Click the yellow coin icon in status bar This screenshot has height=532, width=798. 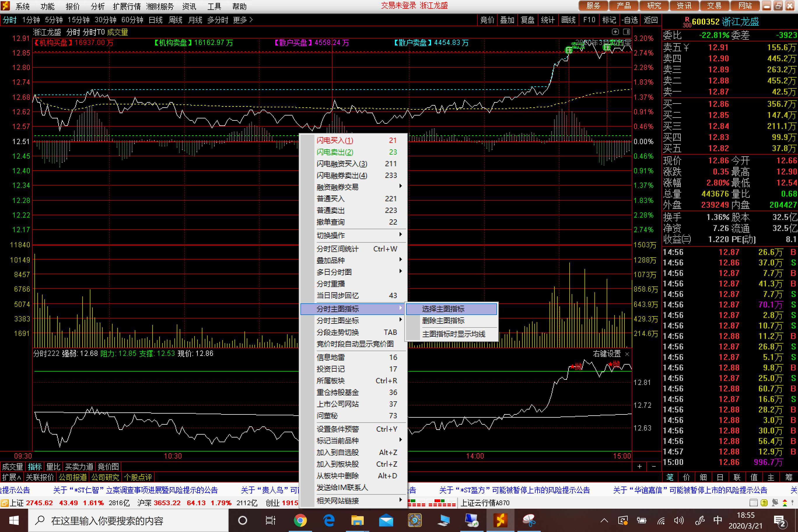764,503
